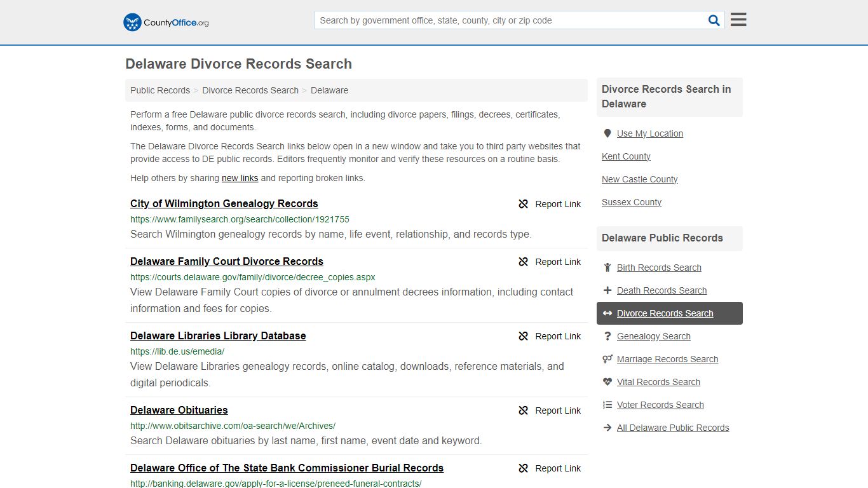Click broken link icon for City of Wilmington
Screen dimensions: 868x488
pyautogui.click(x=524, y=204)
